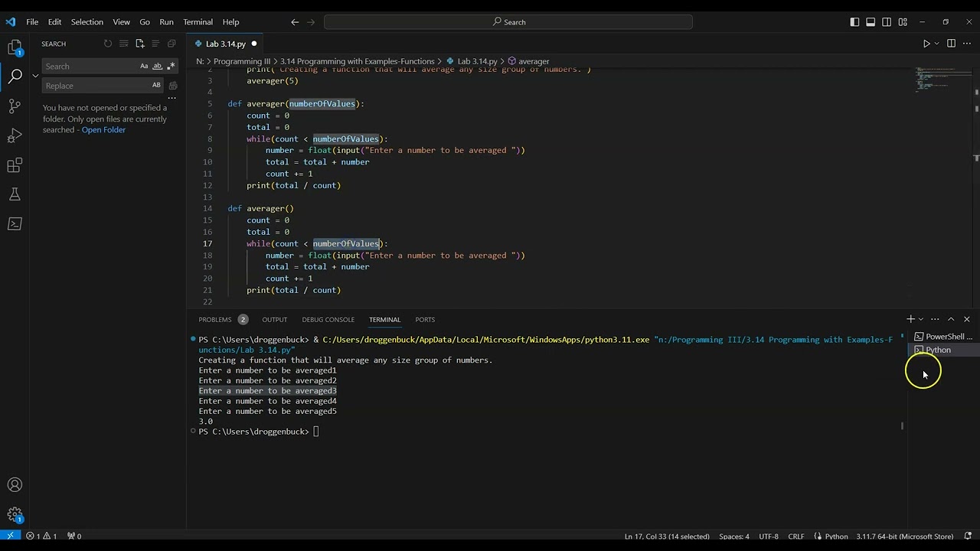Click View as Tree icon in Search panel
The height and width of the screenshot is (551, 980).
pyautogui.click(x=155, y=44)
